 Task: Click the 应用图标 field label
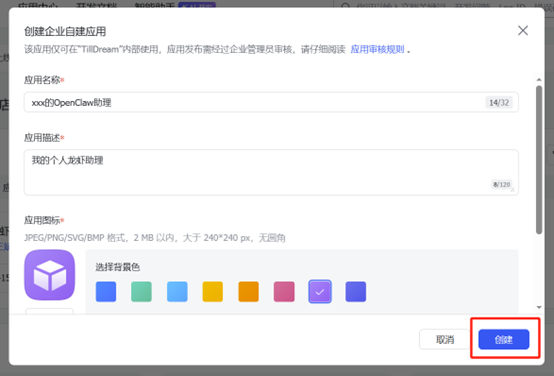click(42, 221)
